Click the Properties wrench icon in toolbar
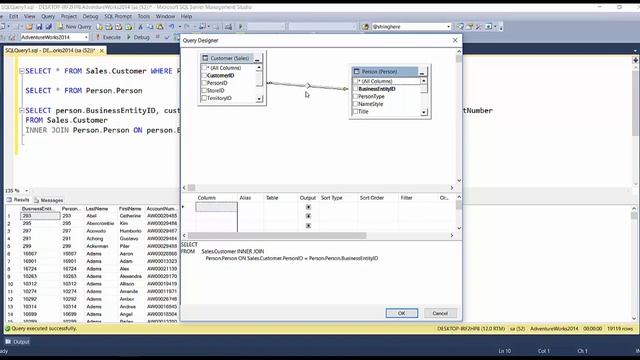 (x=479, y=27)
